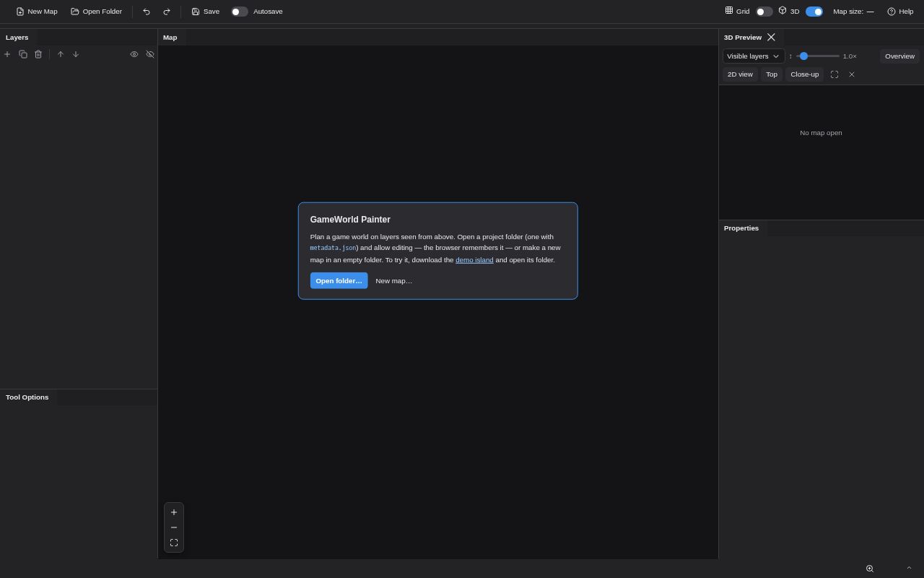The height and width of the screenshot is (578, 924).
Task: Toggle the Autosave switch
Action: [x=240, y=12]
